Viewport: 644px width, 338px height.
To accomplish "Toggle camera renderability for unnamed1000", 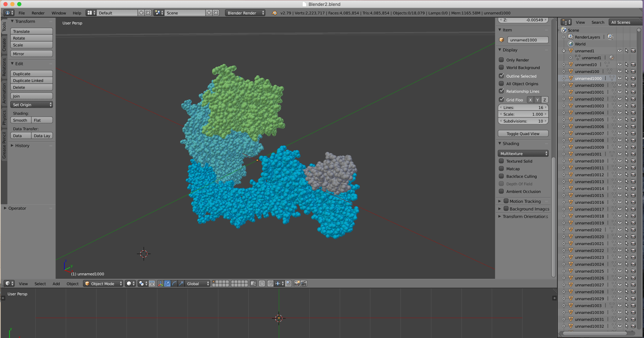I will 633,78.
